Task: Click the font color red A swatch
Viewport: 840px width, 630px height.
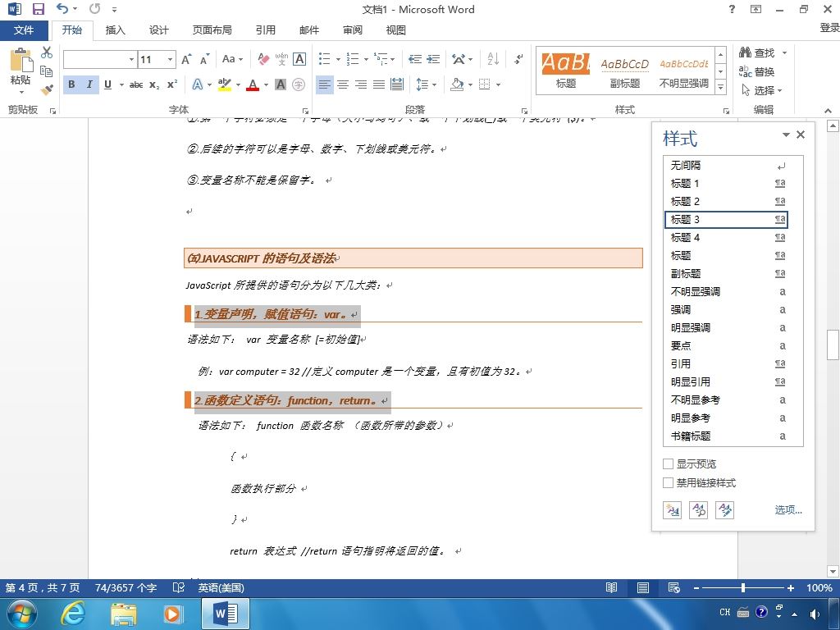Action: [253, 84]
